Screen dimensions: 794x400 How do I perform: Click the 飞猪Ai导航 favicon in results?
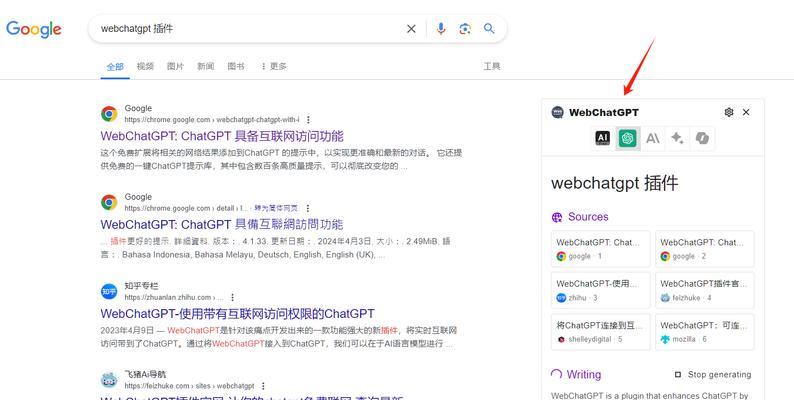[x=109, y=380]
